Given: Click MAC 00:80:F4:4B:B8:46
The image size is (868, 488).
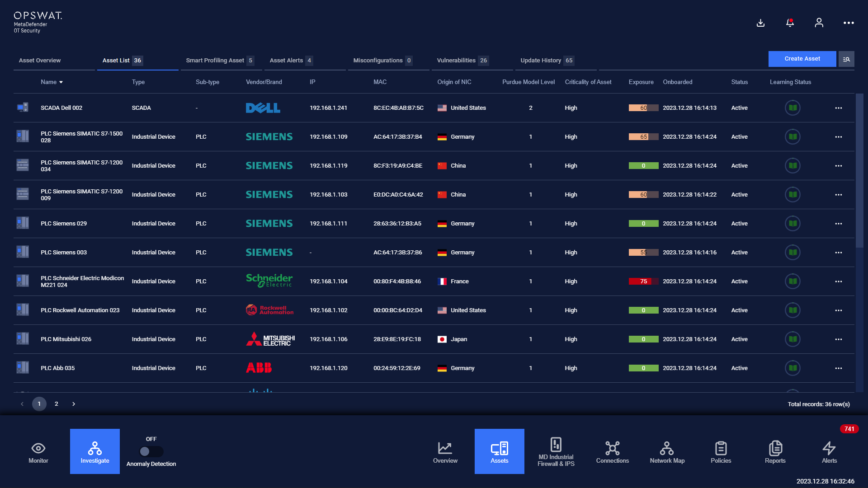Looking at the screenshot, I should [x=397, y=282].
